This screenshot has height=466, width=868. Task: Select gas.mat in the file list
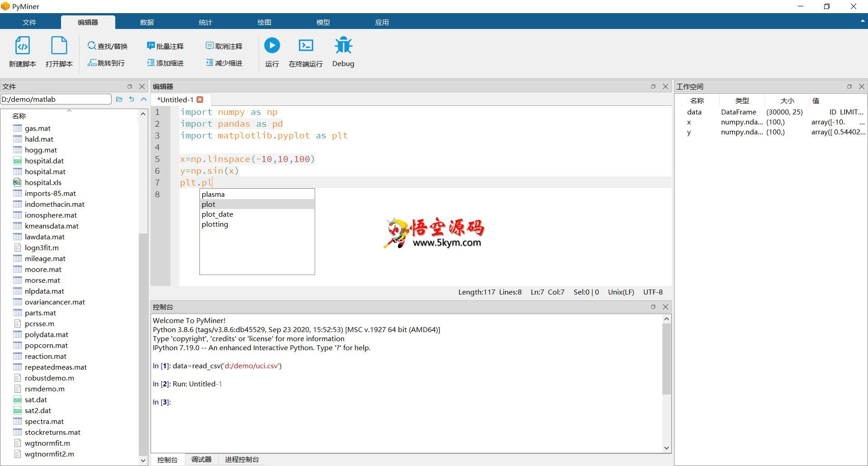coord(38,128)
